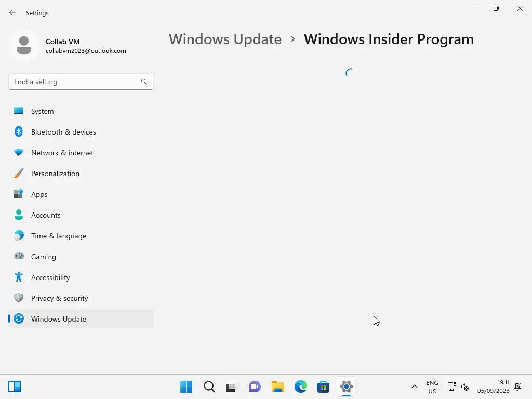Click the Gaming controller icon

point(19,256)
